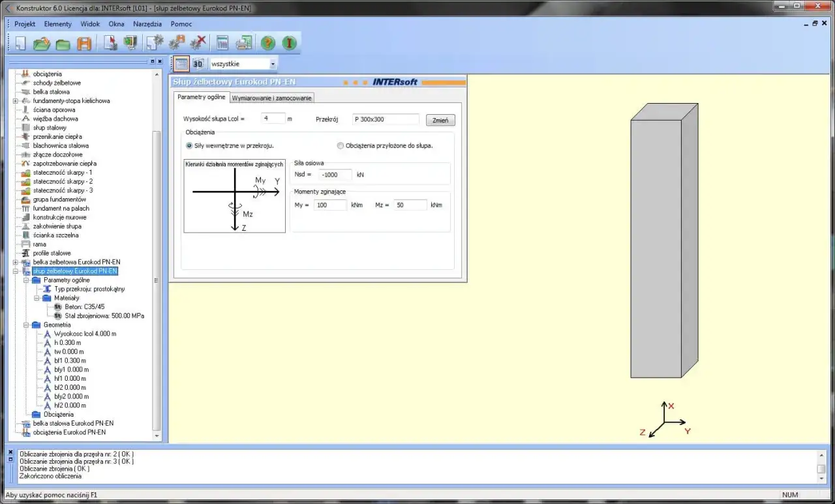Click the 'Zmień' button
835x504 pixels.
[440, 121]
